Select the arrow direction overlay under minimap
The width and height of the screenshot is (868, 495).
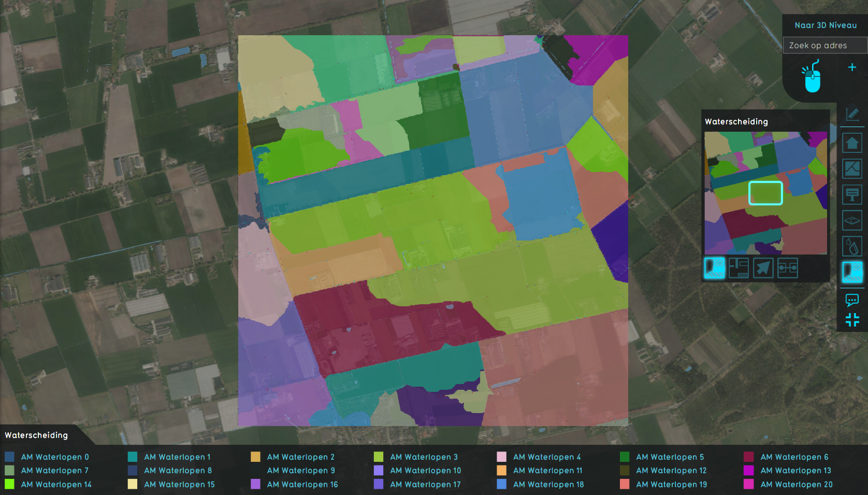click(763, 268)
